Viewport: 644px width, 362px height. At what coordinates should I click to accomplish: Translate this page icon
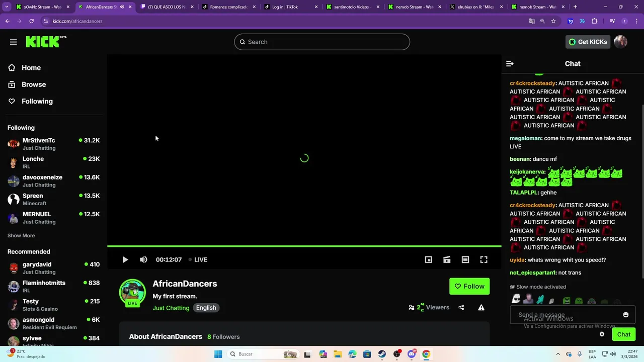532,21
